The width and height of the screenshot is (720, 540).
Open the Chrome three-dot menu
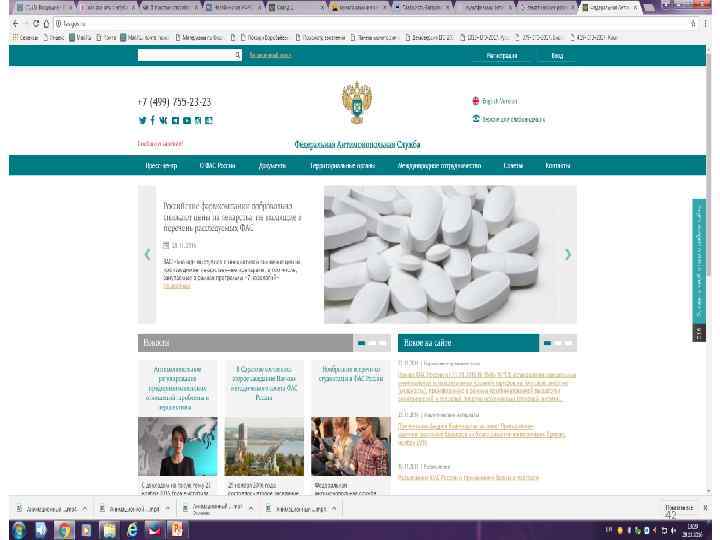(x=706, y=23)
